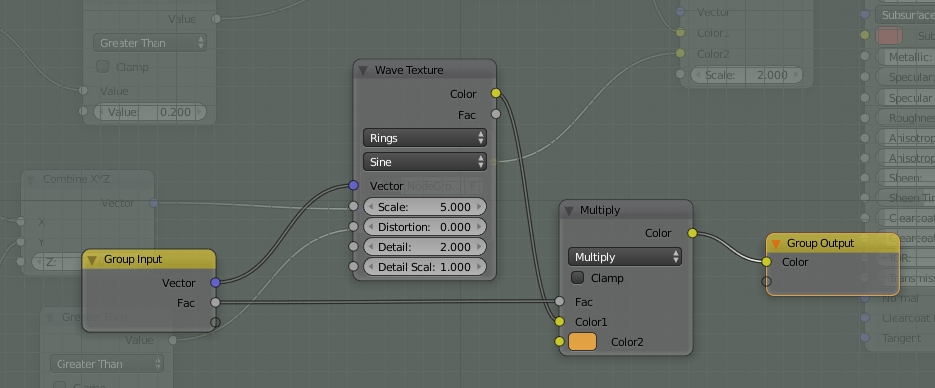The height and width of the screenshot is (388, 935).
Task: Click the Roughness field in the right-side node
Action: (x=905, y=118)
